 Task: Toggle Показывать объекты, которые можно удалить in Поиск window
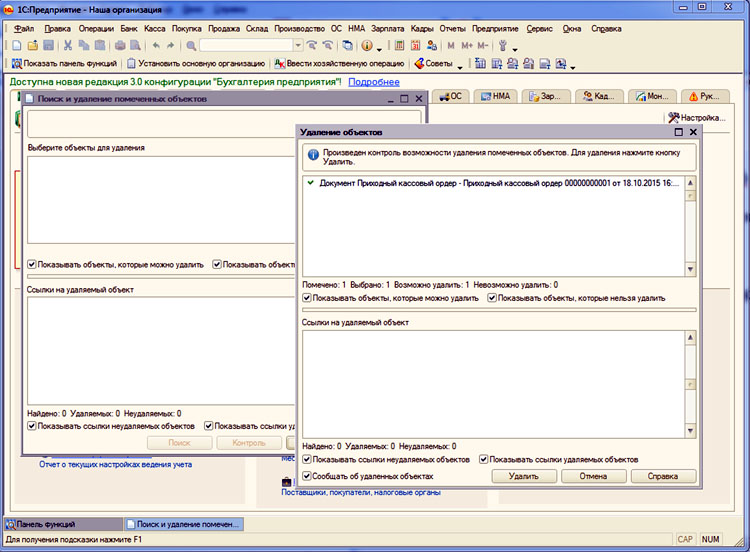32,264
